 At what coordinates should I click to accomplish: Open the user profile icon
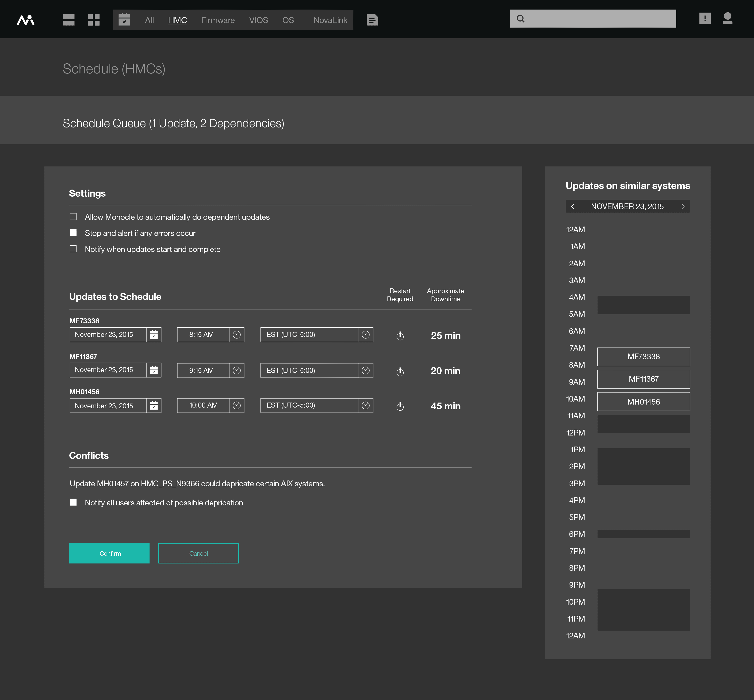[x=728, y=19]
